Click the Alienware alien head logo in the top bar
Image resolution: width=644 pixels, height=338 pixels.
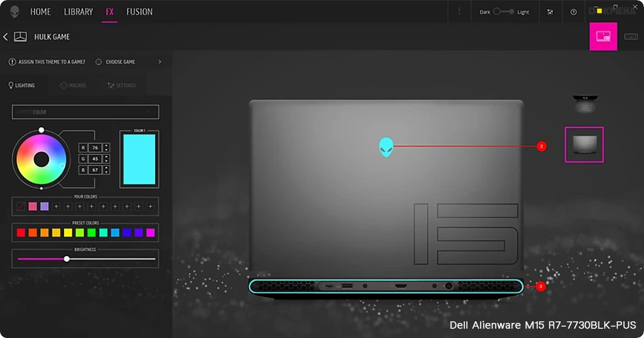14,11
